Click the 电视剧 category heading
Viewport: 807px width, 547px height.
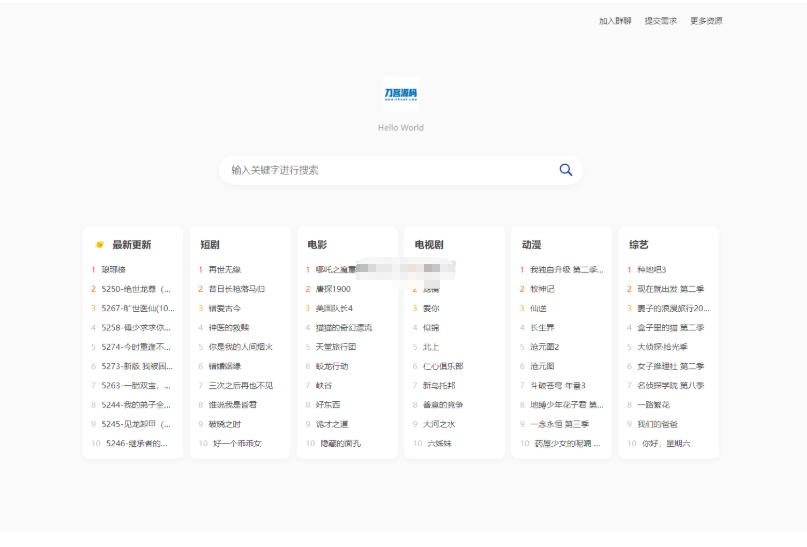coord(429,245)
